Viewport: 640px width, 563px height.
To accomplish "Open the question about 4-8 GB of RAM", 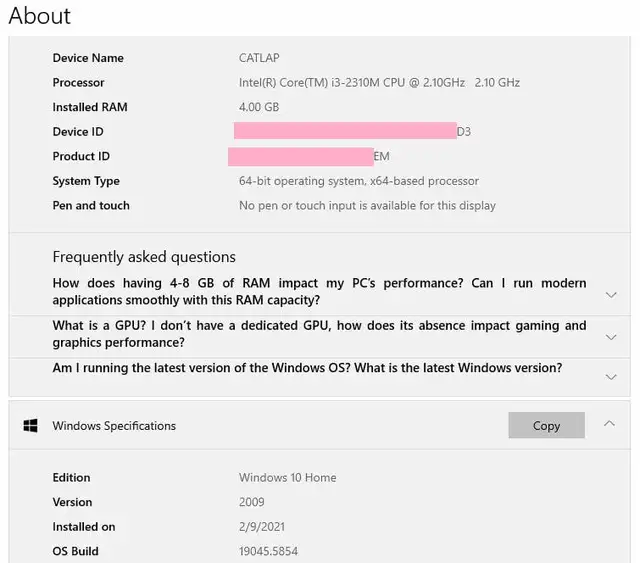I will pyautogui.click(x=319, y=292).
